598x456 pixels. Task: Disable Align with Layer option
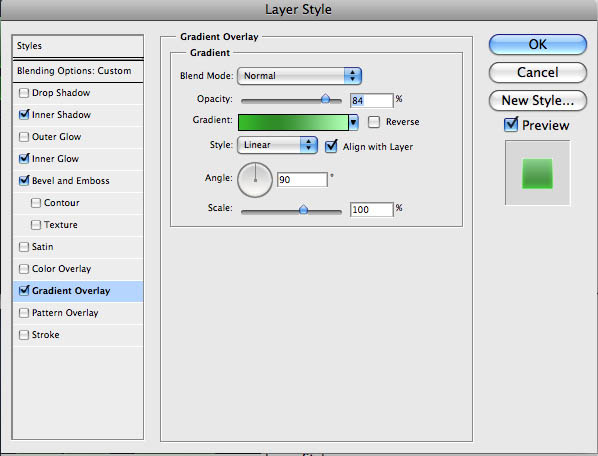(x=331, y=146)
